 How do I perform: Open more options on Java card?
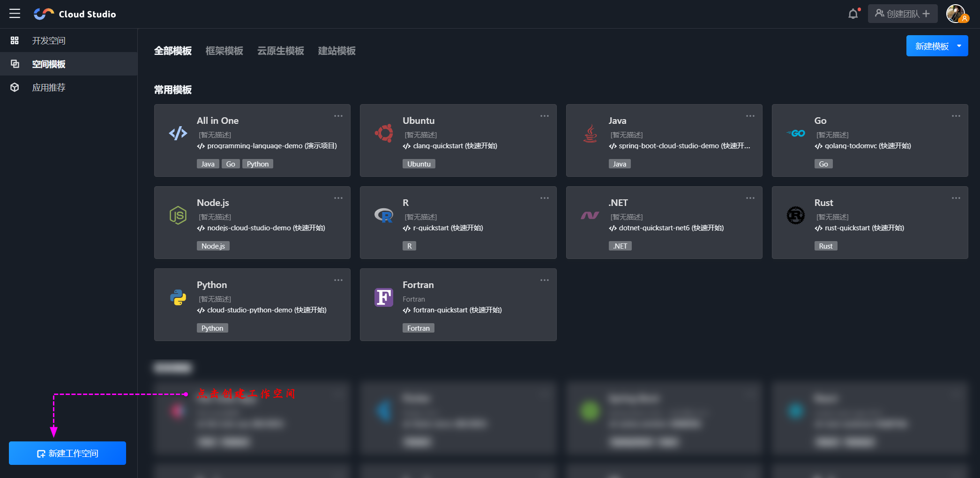[750, 116]
